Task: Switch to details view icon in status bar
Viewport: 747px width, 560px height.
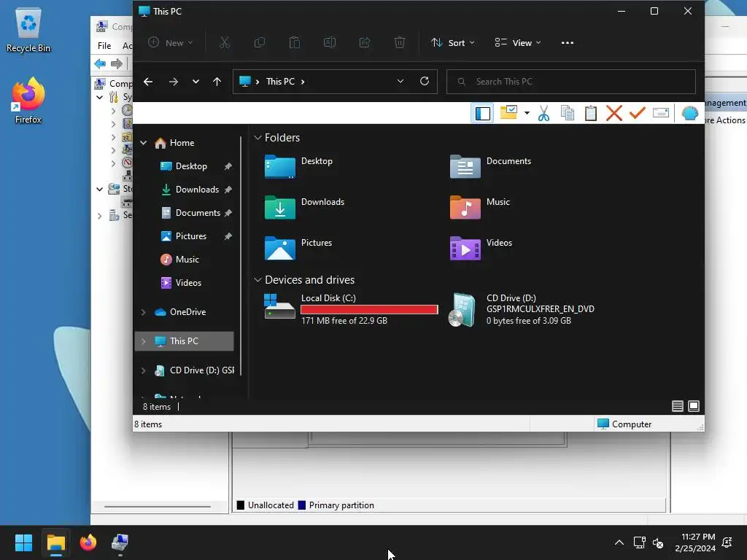Action: 678,405
